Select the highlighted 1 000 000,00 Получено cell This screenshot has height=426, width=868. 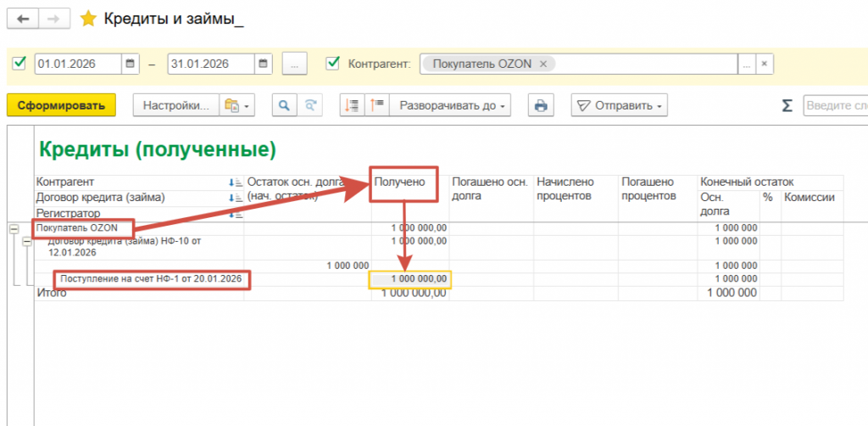pyautogui.click(x=409, y=280)
